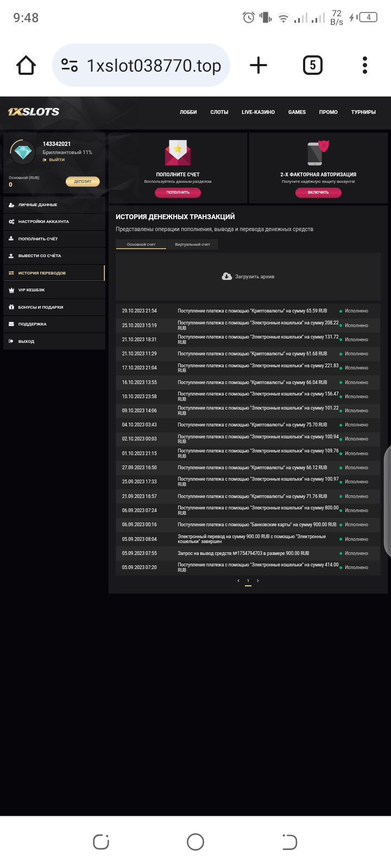Click the 17.10.2023 21:04 transaction date

[140, 368]
